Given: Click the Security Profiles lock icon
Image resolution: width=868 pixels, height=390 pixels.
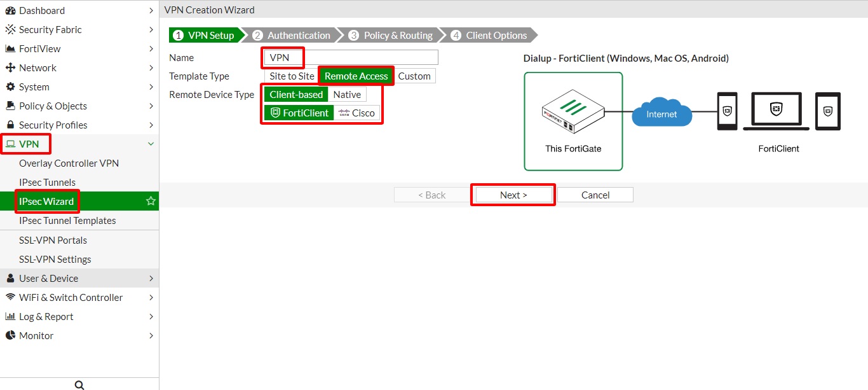Looking at the screenshot, I should click(10, 125).
